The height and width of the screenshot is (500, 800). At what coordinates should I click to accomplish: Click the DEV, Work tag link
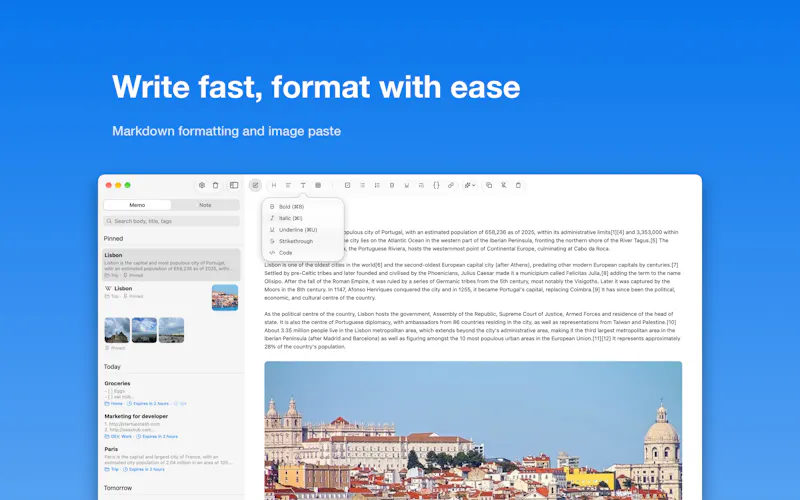118,437
